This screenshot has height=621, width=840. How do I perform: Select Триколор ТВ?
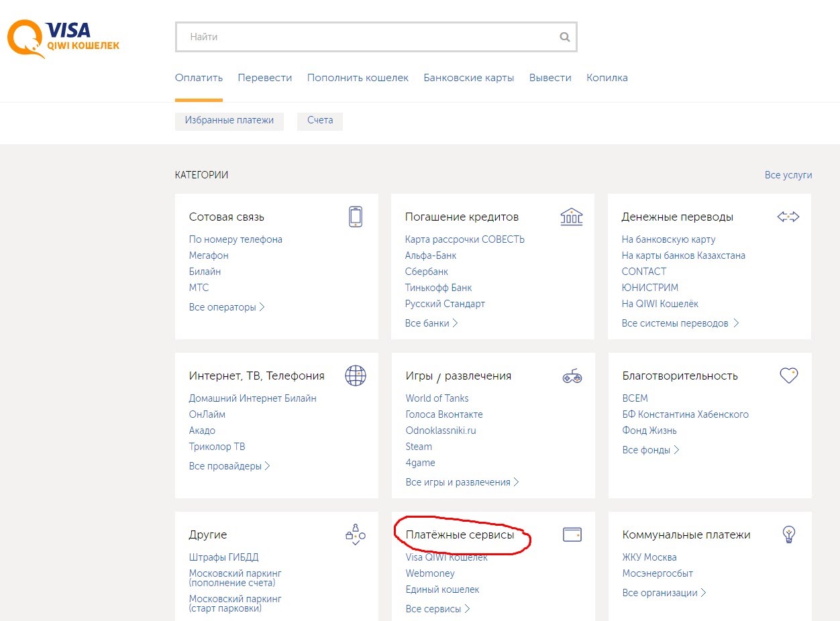coord(217,447)
